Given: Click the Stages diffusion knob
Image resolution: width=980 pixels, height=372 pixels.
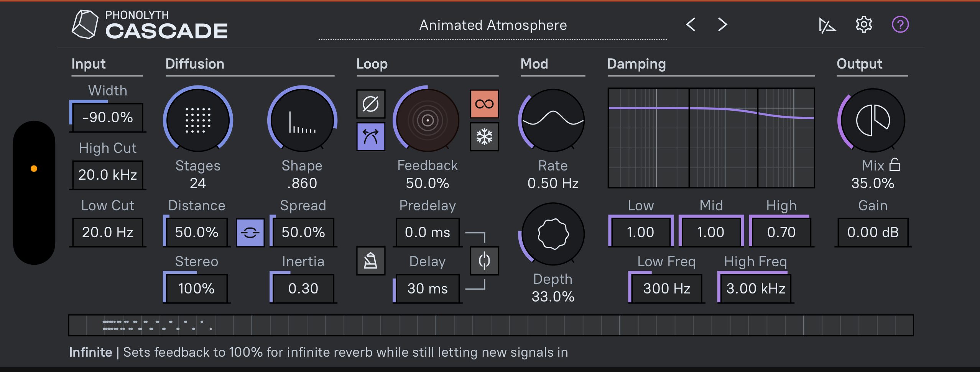Looking at the screenshot, I should pyautogui.click(x=198, y=120).
